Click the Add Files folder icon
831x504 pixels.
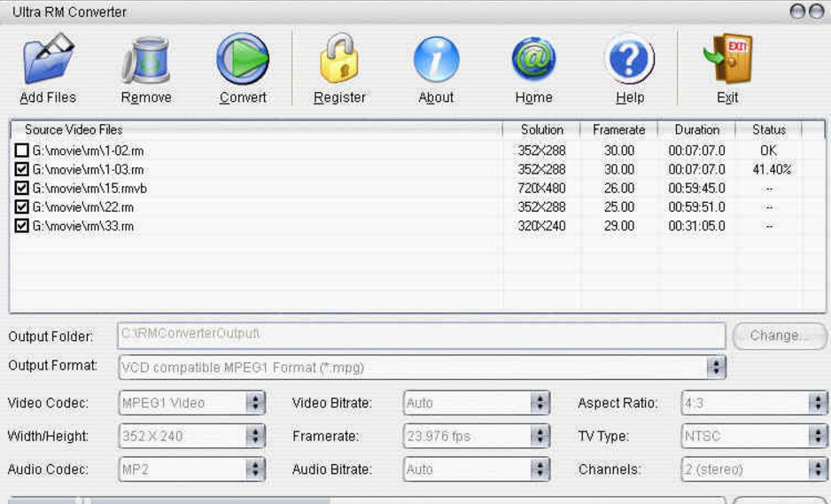coord(48,60)
